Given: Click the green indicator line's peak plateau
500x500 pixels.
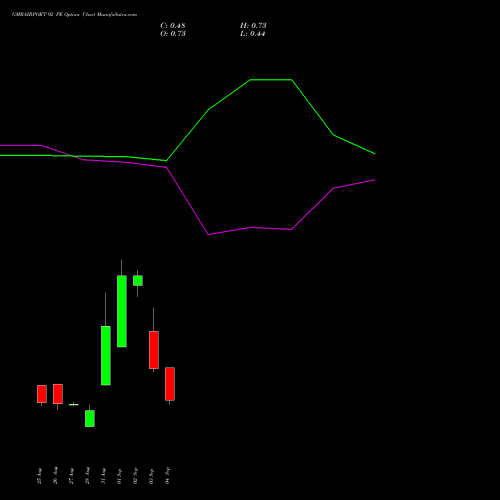Looking at the screenshot, I should [271, 80].
